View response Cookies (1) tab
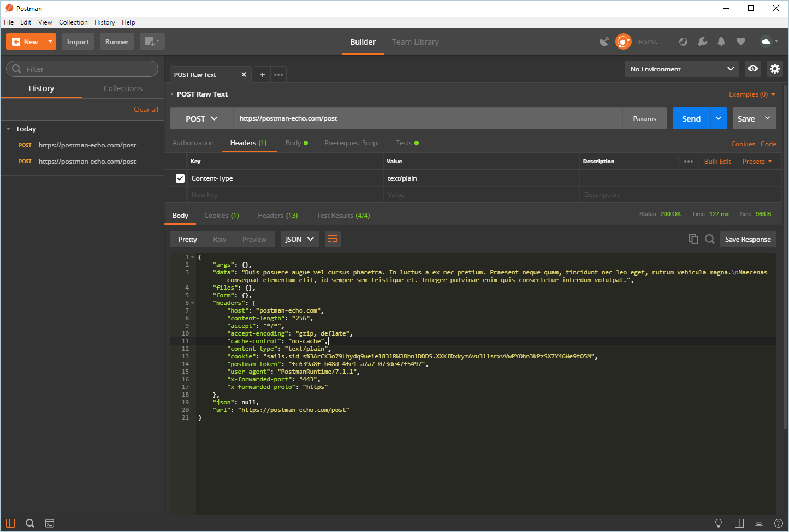Image resolution: width=789 pixels, height=532 pixels. (x=222, y=216)
